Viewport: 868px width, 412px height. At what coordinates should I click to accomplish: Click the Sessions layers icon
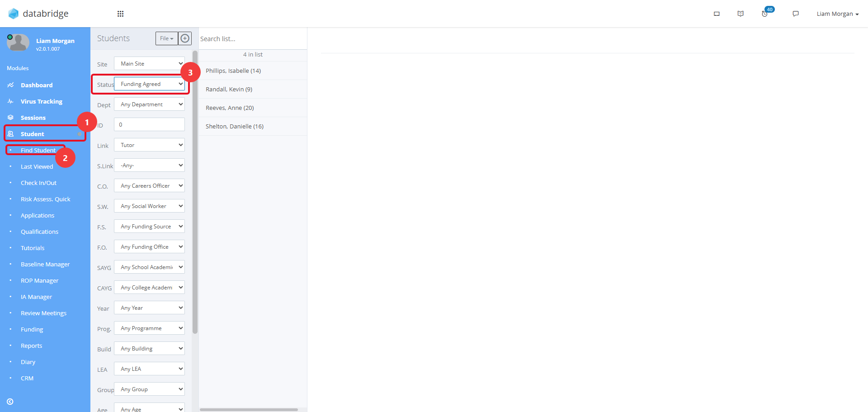pyautogui.click(x=11, y=118)
